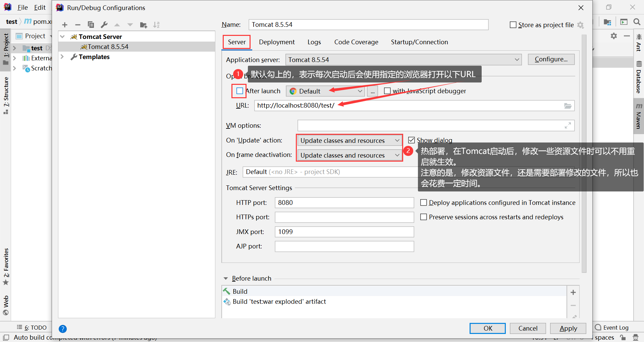Click the AJP port field

344,246
